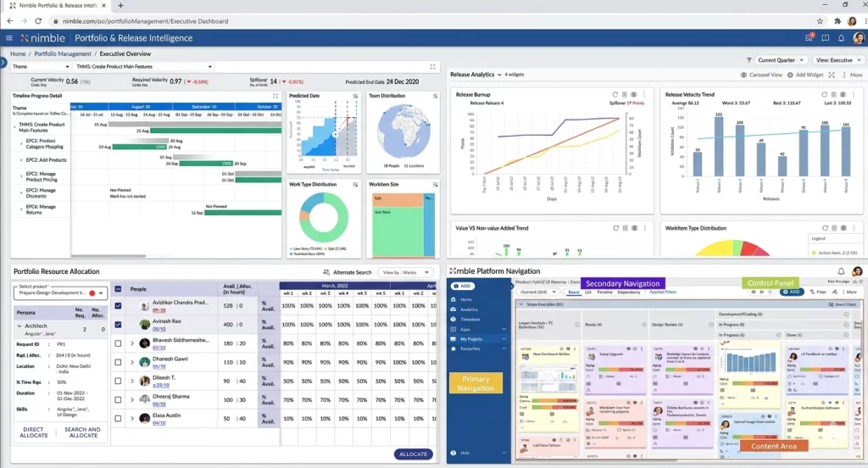Refresh the Workitem Type Distribution widget
Image resolution: width=868 pixels, height=468 pixels.
pyautogui.click(x=825, y=228)
